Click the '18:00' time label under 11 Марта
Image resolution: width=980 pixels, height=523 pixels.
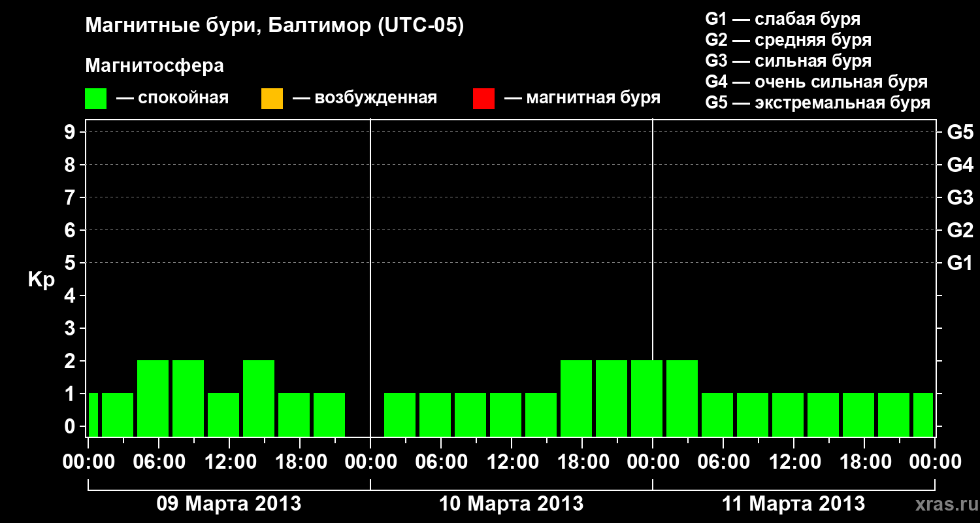(864, 462)
